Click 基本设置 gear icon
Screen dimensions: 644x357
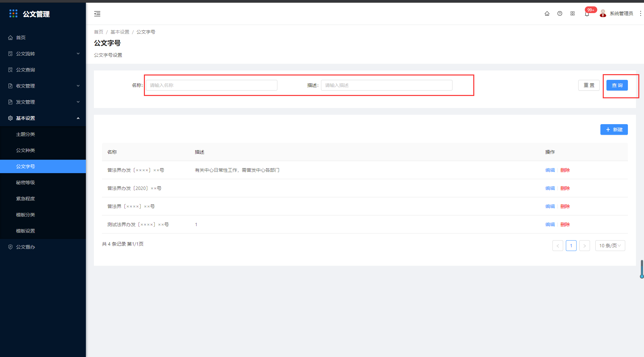click(x=10, y=118)
